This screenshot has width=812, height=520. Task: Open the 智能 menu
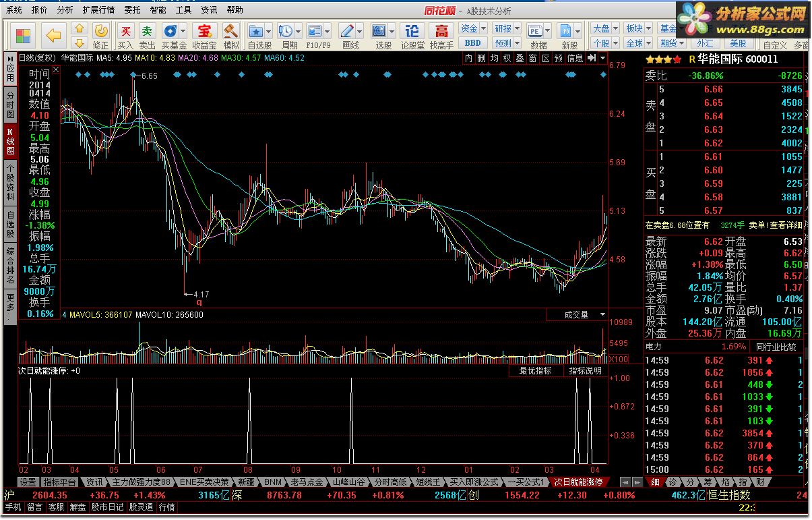coord(158,10)
